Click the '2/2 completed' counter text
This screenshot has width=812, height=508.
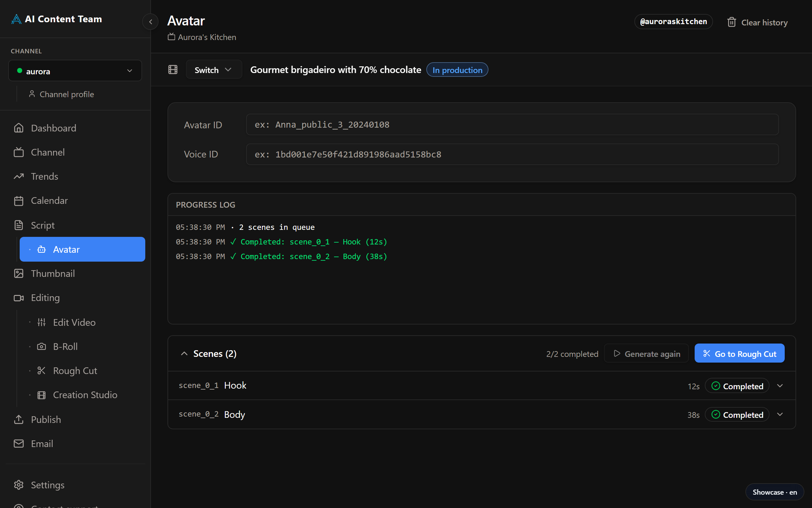(x=573, y=354)
